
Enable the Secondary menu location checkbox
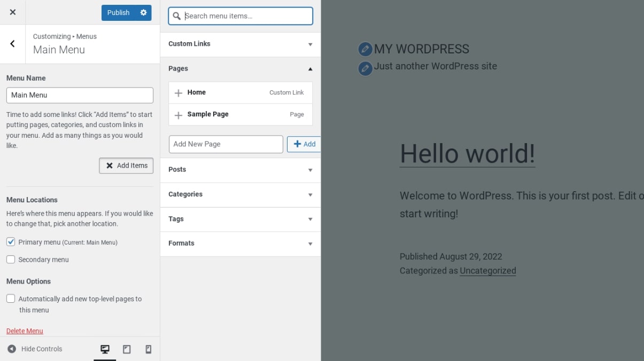coord(11,260)
